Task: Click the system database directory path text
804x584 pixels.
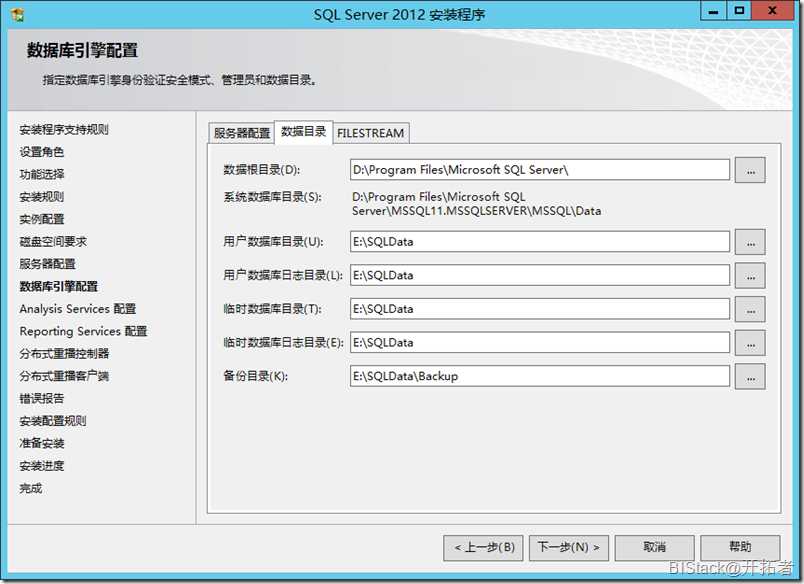Action: [476, 204]
